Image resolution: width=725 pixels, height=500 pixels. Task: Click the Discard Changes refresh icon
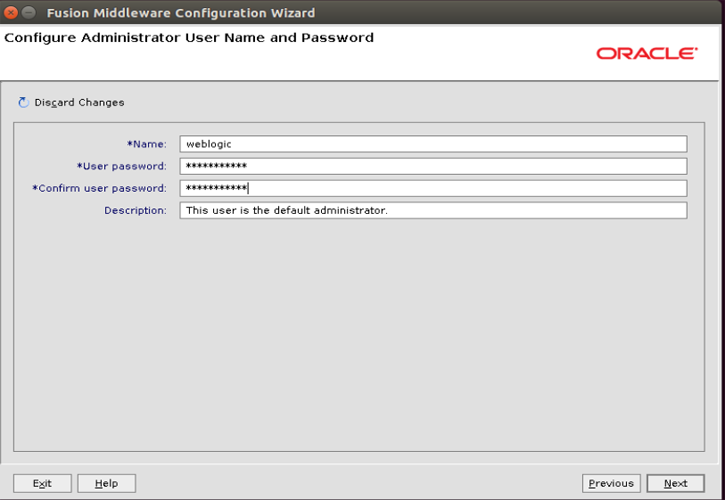point(23,102)
